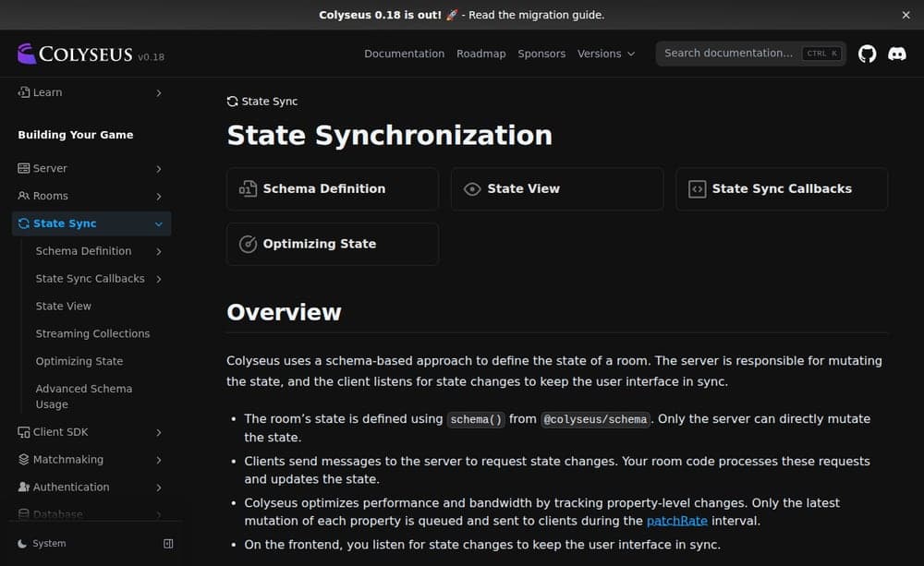
Task: Open the GitHub repository icon
Action: [x=867, y=54]
